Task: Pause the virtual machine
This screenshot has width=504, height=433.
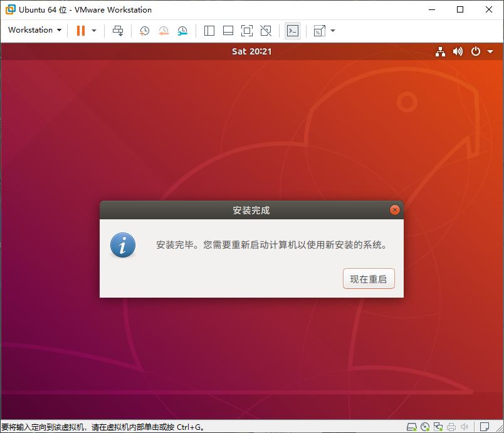Action: (81, 31)
